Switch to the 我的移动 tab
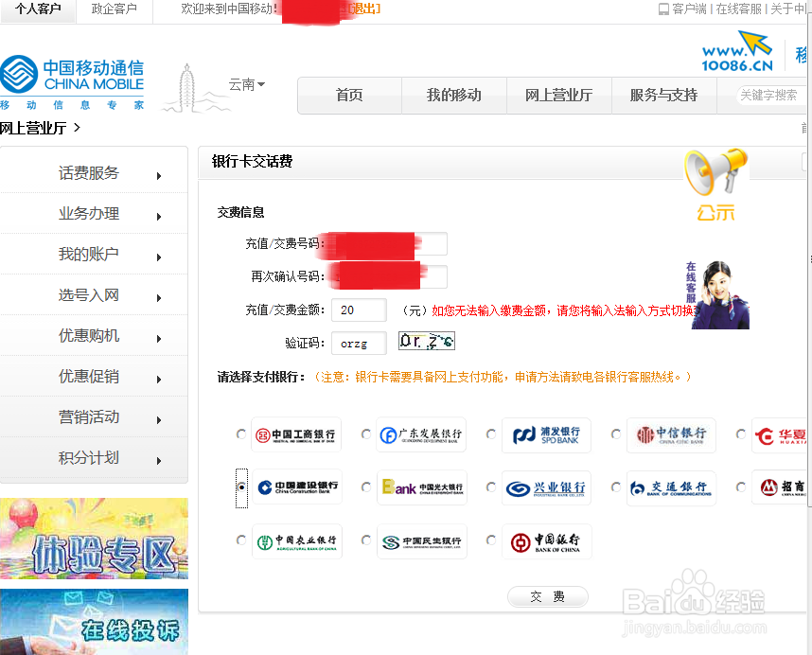Image resolution: width=812 pixels, height=655 pixels. tap(453, 95)
